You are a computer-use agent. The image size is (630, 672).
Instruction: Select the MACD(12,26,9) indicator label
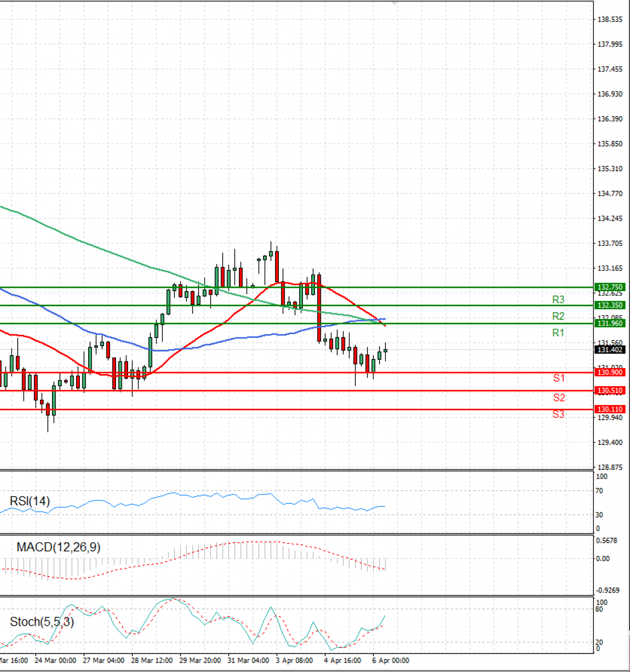pyautogui.click(x=58, y=547)
